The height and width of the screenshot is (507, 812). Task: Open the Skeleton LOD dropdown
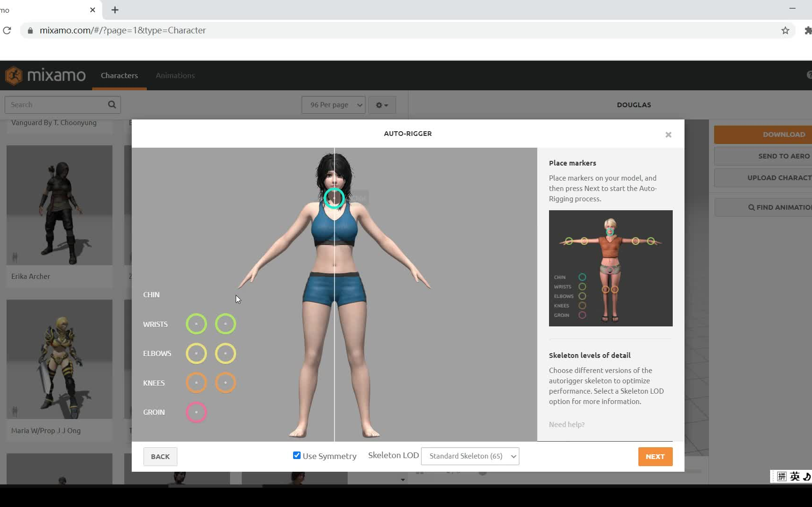coord(470,456)
